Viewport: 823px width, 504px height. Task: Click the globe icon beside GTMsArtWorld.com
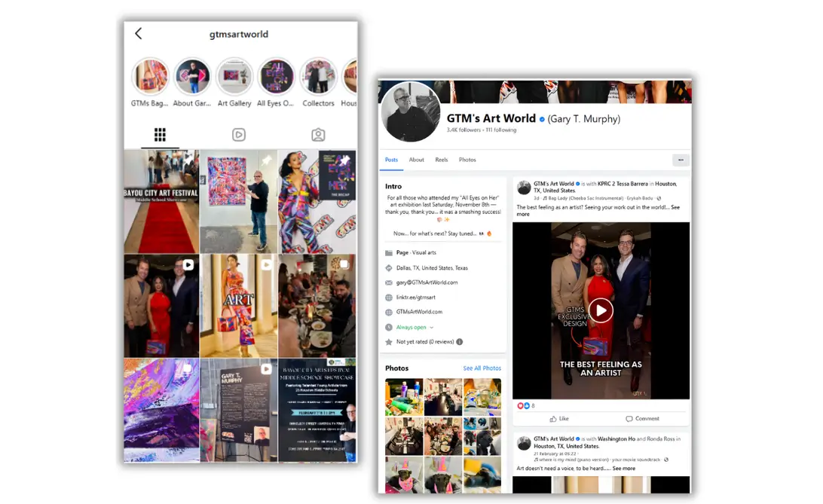pyautogui.click(x=389, y=312)
